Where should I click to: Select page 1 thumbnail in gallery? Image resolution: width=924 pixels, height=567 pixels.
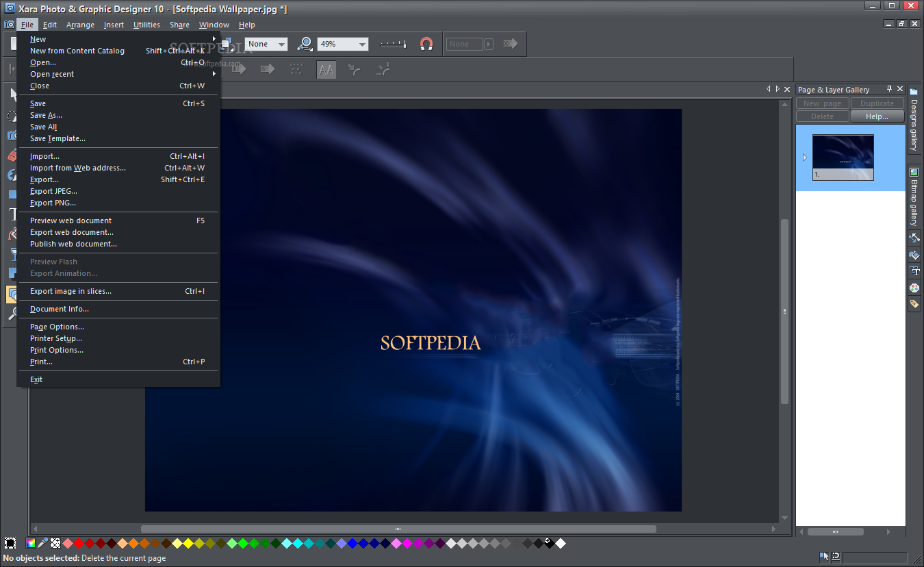point(843,157)
